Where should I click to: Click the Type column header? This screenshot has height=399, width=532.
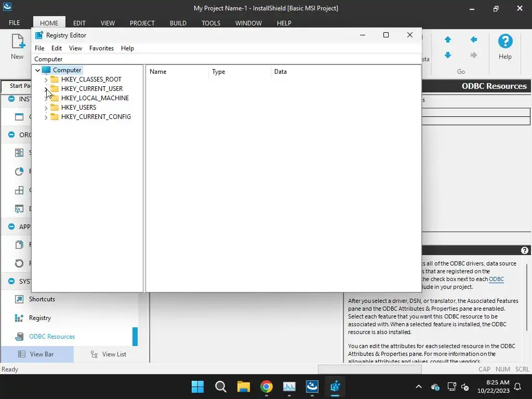point(240,72)
